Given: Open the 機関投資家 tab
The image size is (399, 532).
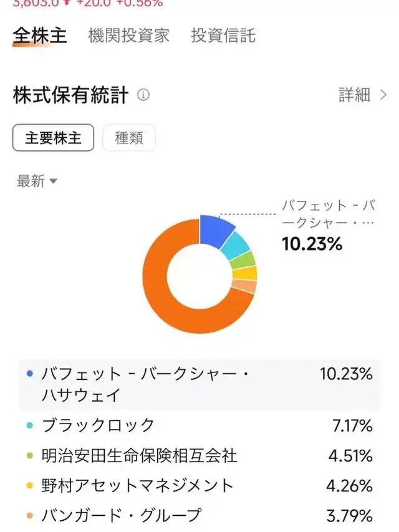Looking at the screenshot, I should 129,36.
